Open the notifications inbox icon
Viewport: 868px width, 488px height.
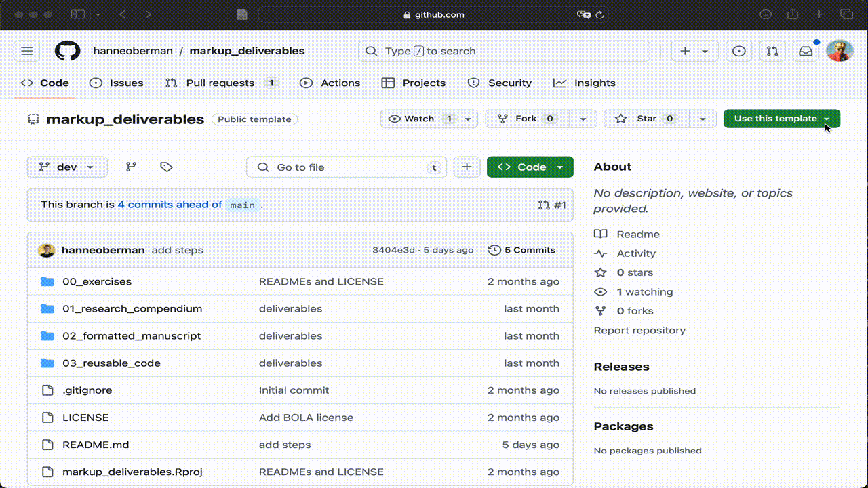pyautogui.click(x=806, y=51)
